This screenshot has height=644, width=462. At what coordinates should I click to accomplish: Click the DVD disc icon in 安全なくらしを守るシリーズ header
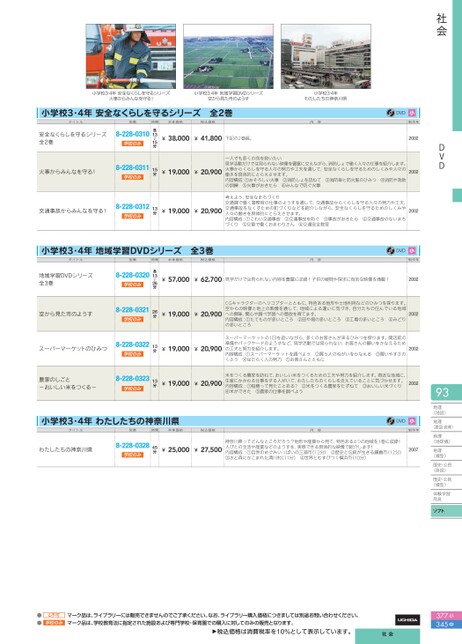click(391, 113)
